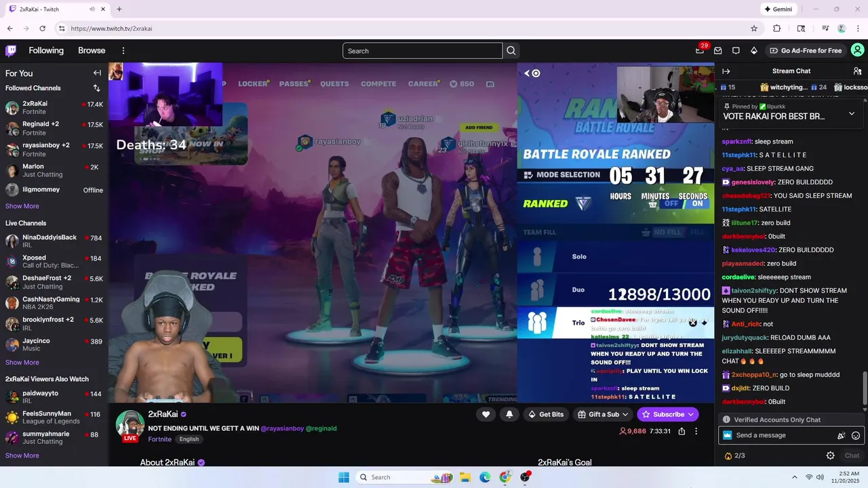The width and height of the screenshot is (868, 488).
Task: Show more live channels
Action: [x=22, y=363]
